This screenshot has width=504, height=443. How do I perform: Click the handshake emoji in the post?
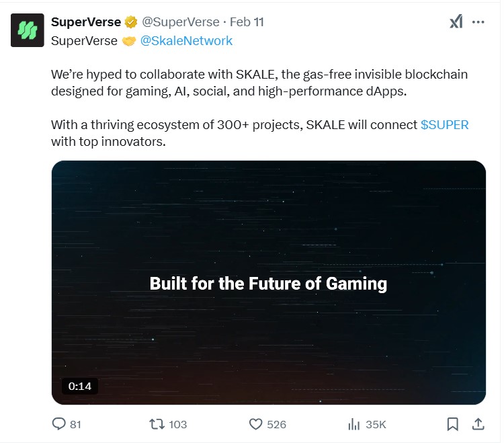[128, 41]
